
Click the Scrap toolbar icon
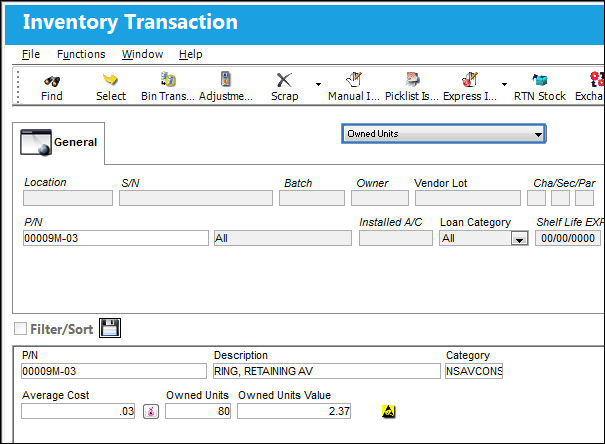[284, 80]
